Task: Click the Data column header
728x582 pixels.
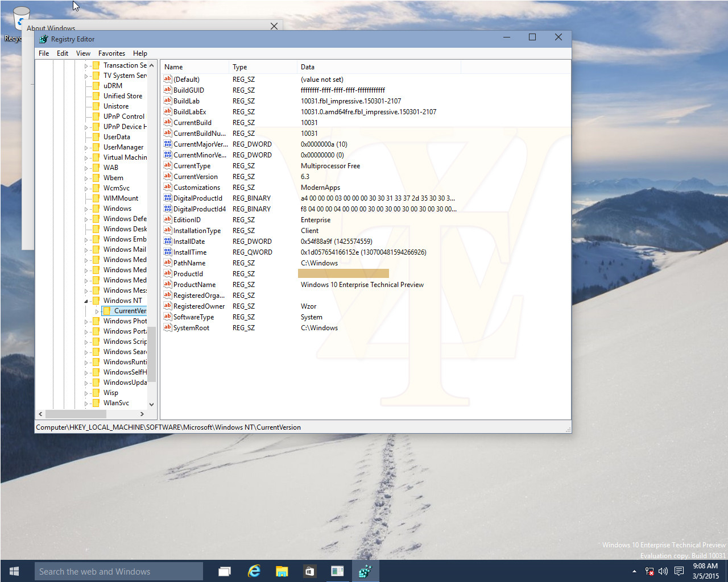Action: click(x=379, y=66)
